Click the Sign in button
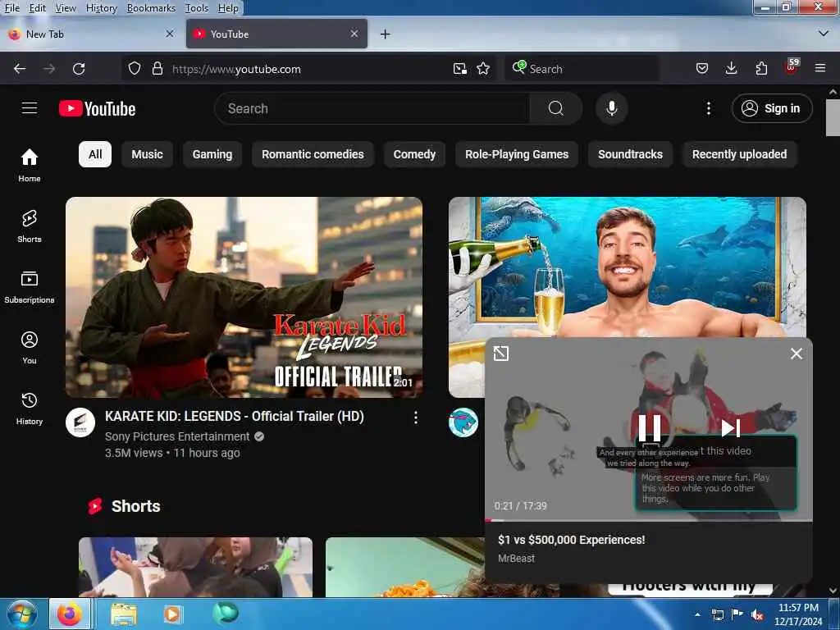This screenshot has width=840, height=630. point(771,109)
